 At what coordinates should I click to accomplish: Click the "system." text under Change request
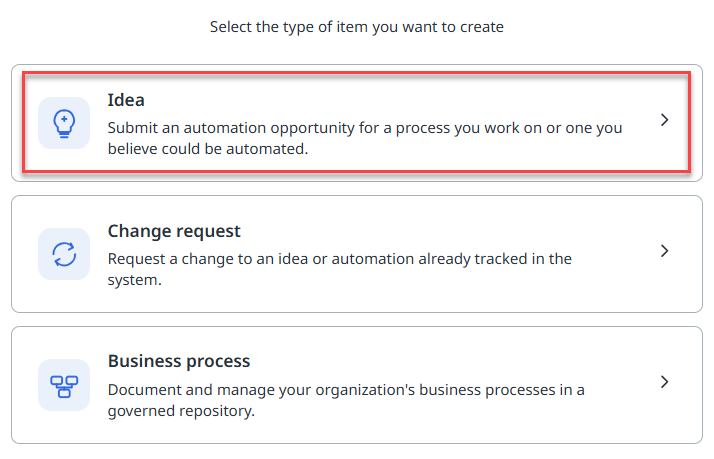(x=134, y=280)
